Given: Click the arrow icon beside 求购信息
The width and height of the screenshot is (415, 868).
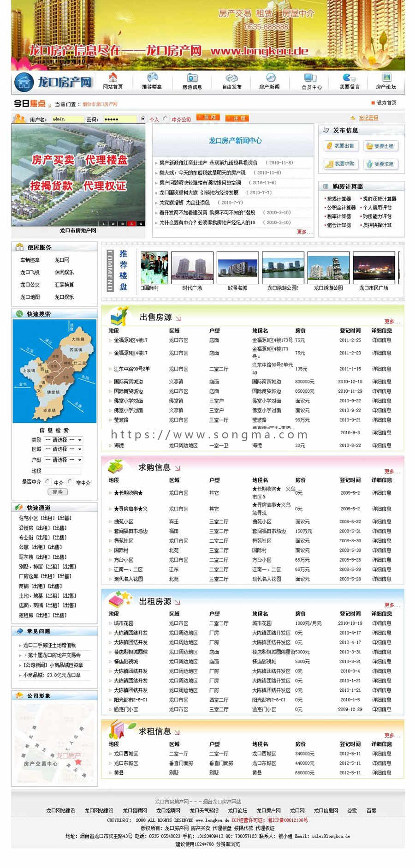Looking at the screenshot, I should [x=177, y=468].
